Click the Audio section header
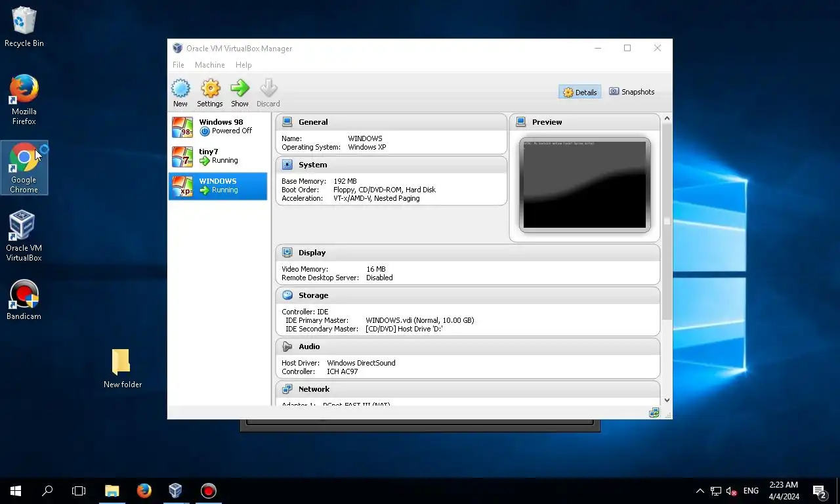 (468, 346)
